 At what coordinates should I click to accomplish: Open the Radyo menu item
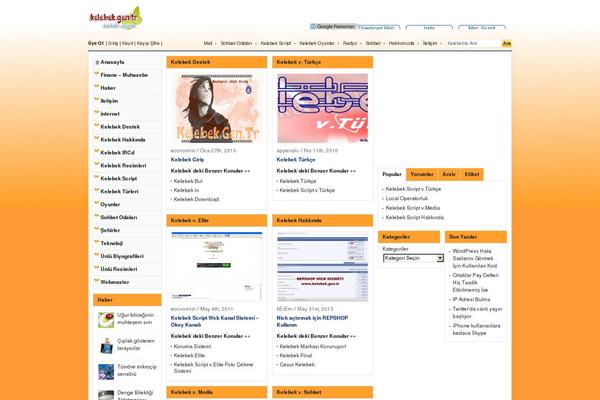(350, 43)
